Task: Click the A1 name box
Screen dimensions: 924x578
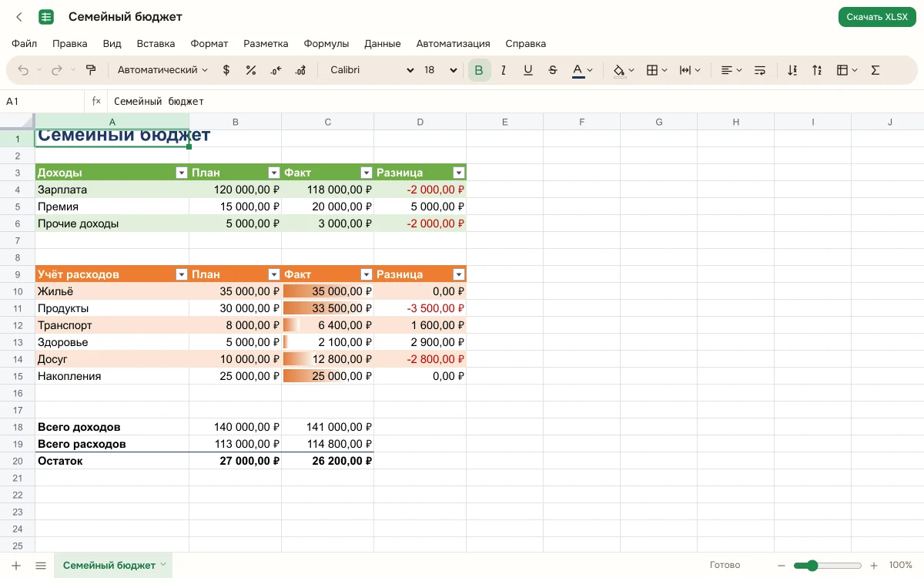Action: [42, 101]
